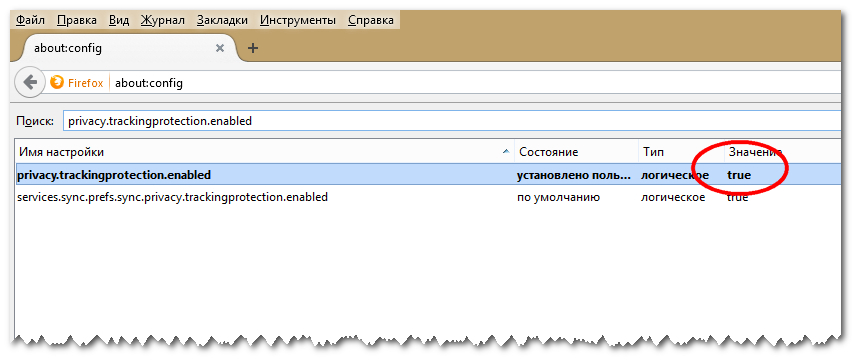
Task: Click 'логическое' type in services.sync row
Action: tap(673, 197)
